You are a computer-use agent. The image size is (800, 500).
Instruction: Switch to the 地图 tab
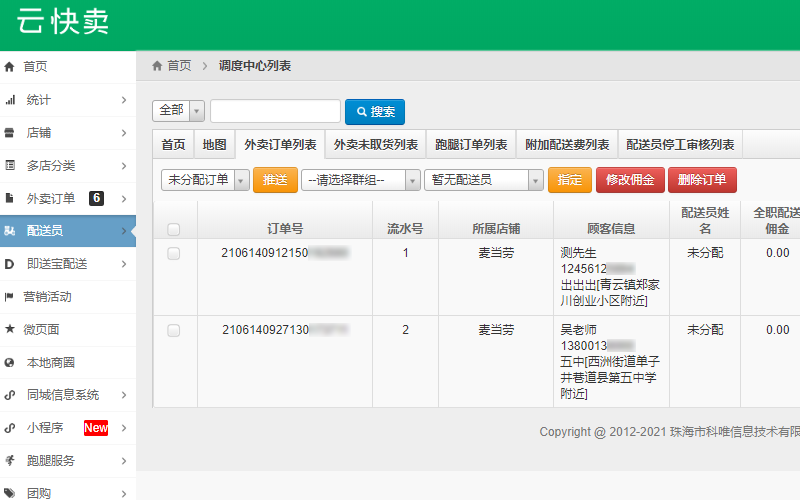[214, 145]
